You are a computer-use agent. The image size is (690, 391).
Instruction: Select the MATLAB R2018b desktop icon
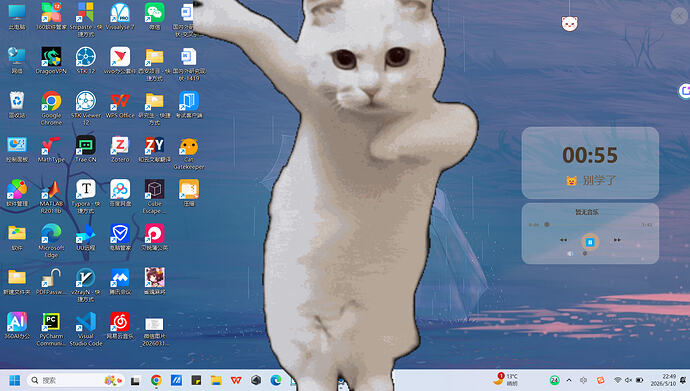51,197
